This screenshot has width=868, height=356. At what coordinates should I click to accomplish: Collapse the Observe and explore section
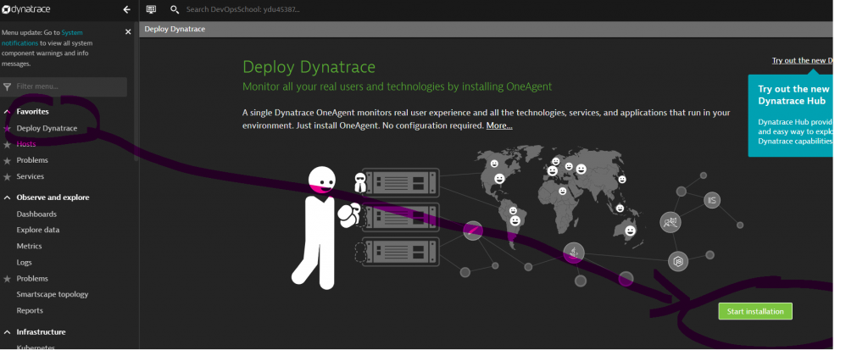click(8, 197)
